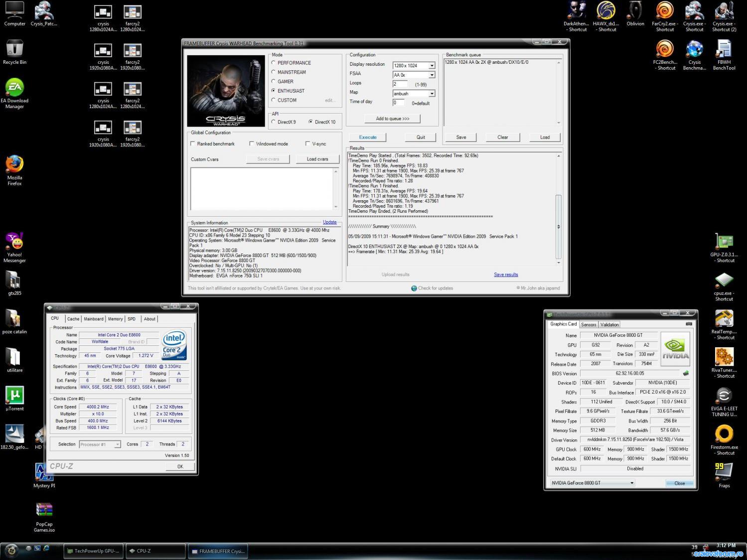Open the Mystery PI desktop icon
Viewport: 747px width, 560px height.
pyautogui.click(x=44, y=475)
